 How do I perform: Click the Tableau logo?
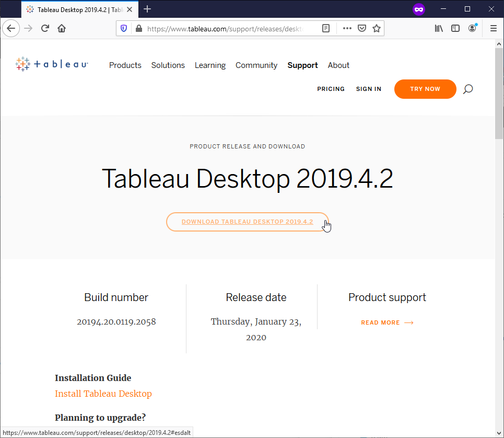click(51, 64)
